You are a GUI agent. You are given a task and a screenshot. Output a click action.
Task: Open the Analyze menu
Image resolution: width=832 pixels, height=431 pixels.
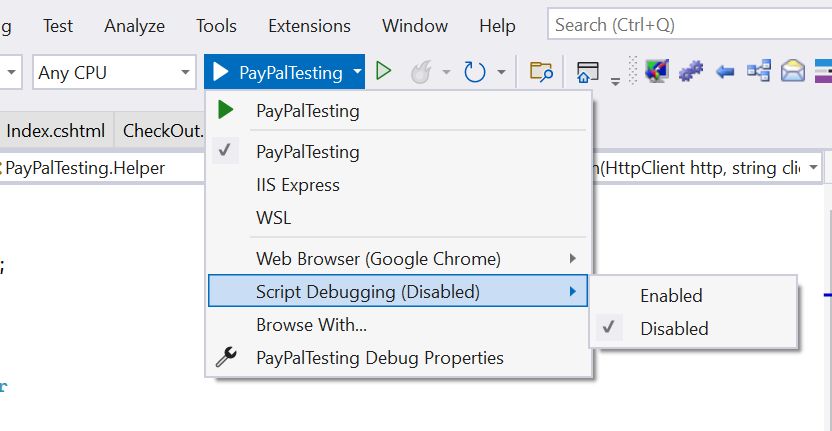coord(134,26)
